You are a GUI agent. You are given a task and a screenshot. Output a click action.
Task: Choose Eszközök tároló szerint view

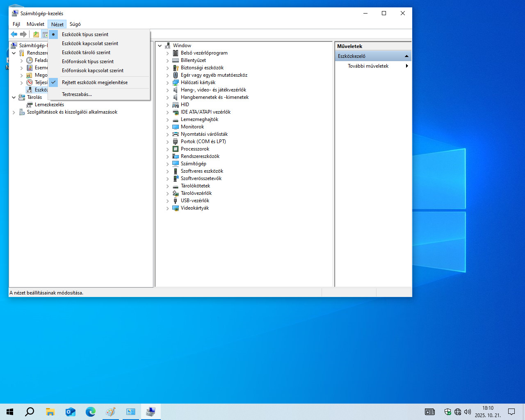click(x=99, y=52)
